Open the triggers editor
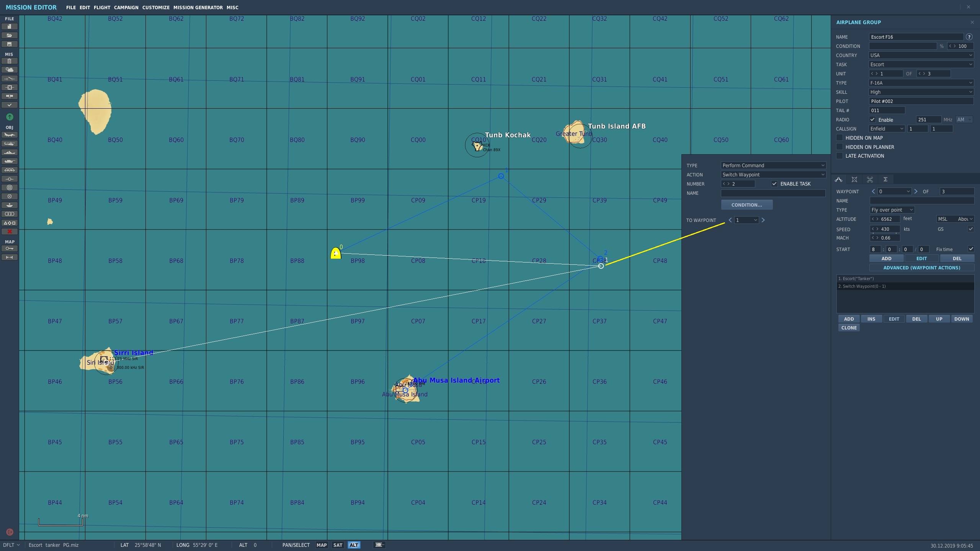This screenshot has width=980, height=551. (10, 78)
